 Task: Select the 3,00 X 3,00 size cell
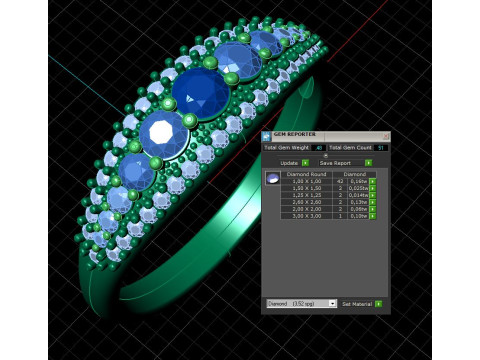306,216
